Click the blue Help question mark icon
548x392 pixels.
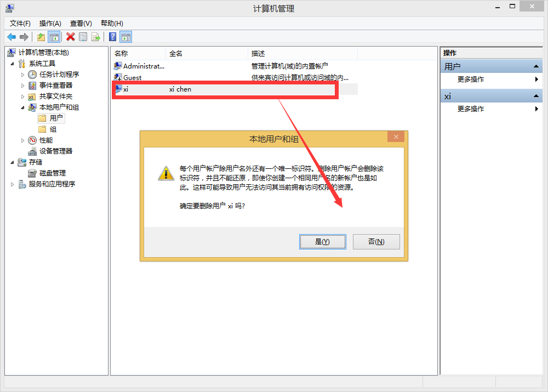coord(112,37)
